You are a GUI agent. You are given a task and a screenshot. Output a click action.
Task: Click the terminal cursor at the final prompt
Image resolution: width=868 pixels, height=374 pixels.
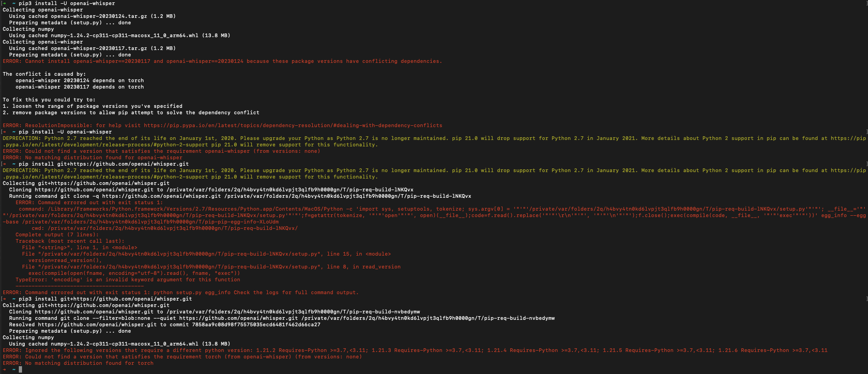click(20, 369)
